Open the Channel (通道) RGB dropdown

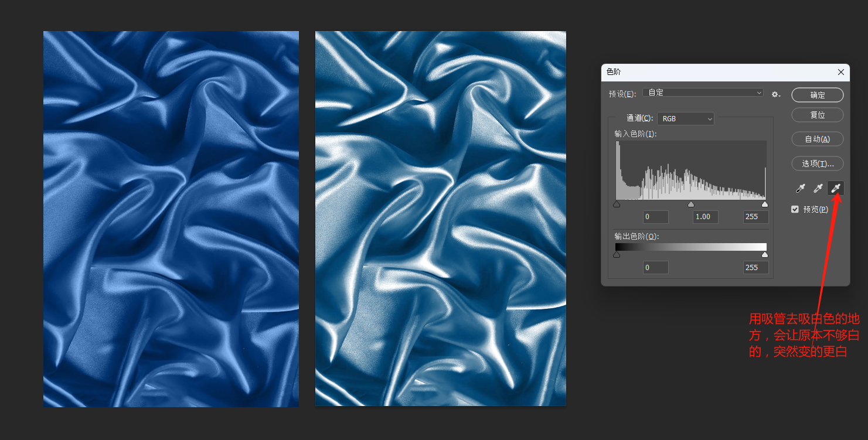point(686,118)
